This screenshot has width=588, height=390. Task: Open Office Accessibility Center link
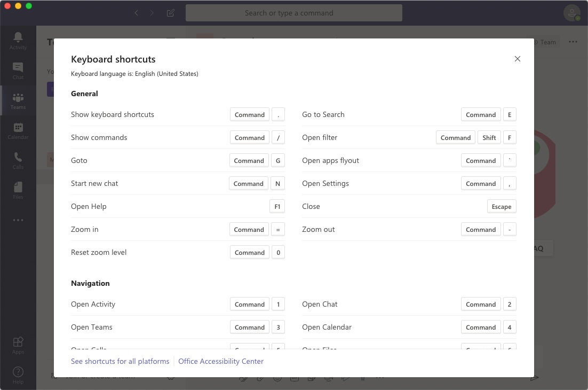click(x=221, y=361)
